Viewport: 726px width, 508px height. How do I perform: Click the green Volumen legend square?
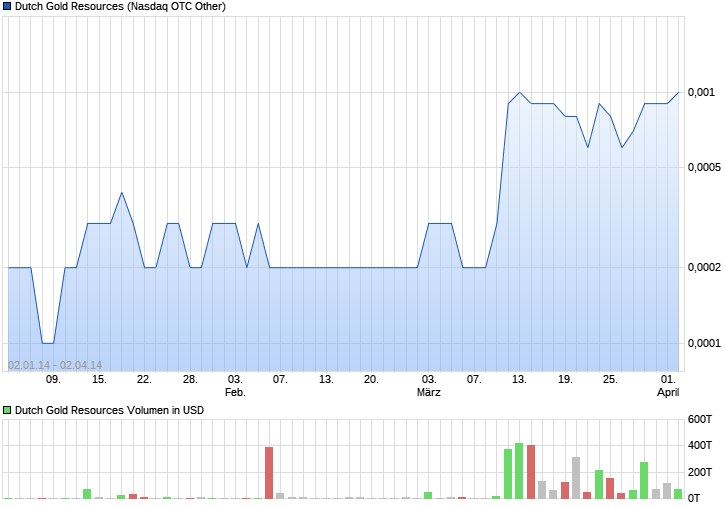pyautogui.click(x=7, y=410)
